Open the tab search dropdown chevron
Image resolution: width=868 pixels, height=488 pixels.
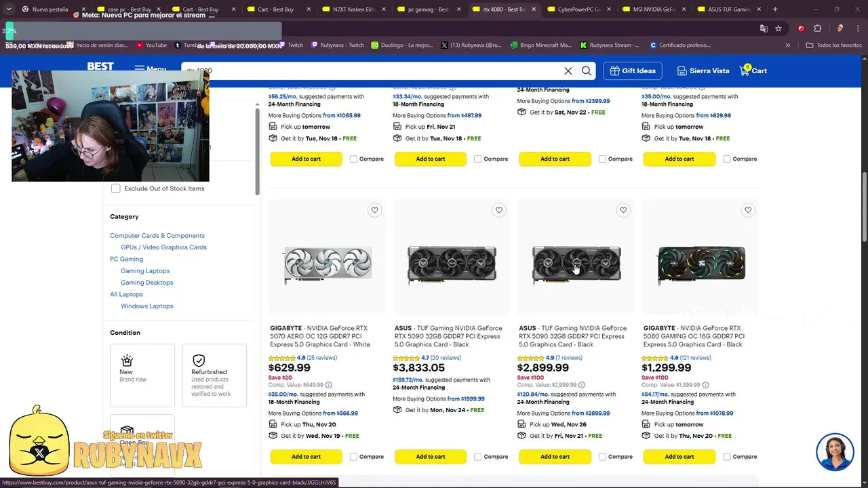[9, 9]
